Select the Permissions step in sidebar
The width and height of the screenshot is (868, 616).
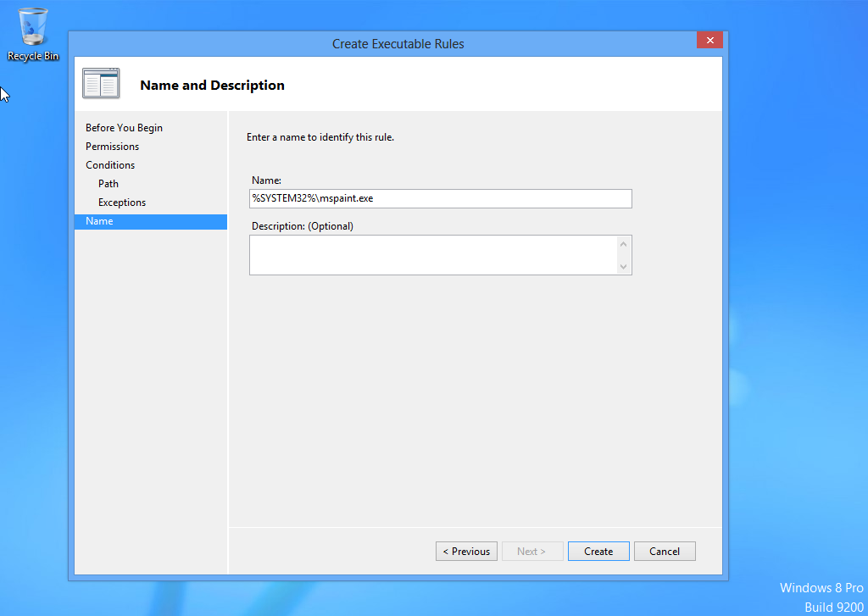(112, 147)
